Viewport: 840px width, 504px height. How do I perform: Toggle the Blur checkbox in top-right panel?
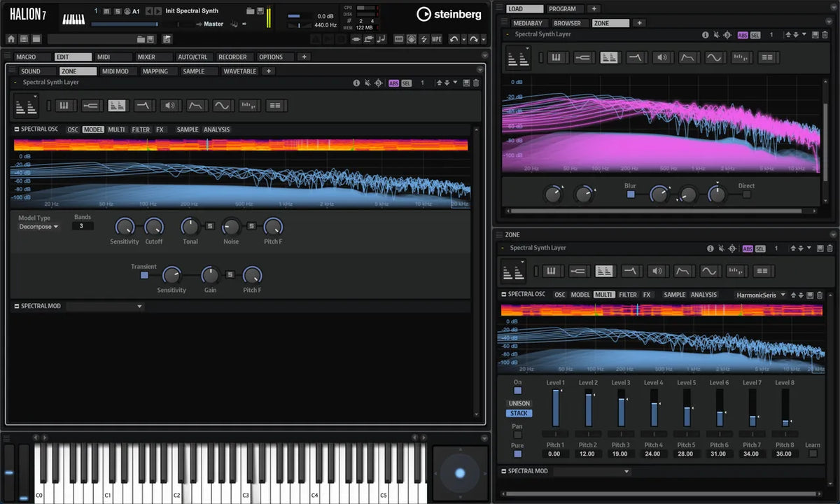pyautogui.click(x=631, y=195)
